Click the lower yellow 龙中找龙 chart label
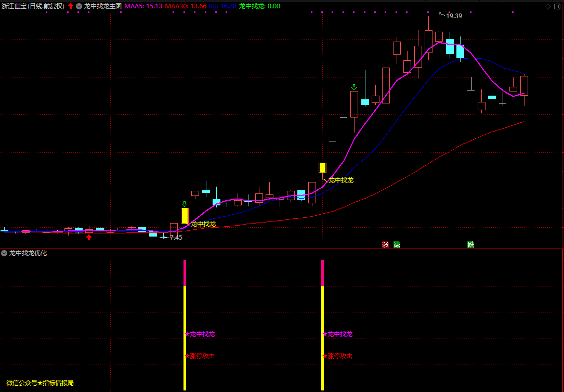This screenshot has width=564, height=392. (203, 224)
